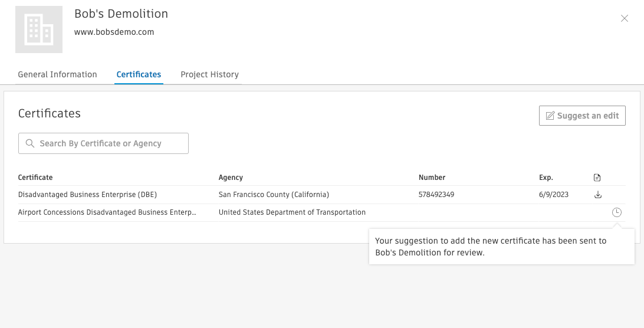Open the www.bobsdemo.com website link
Image resolution: width=644 pixels, height=328 pixels.
tap(114, 32)
